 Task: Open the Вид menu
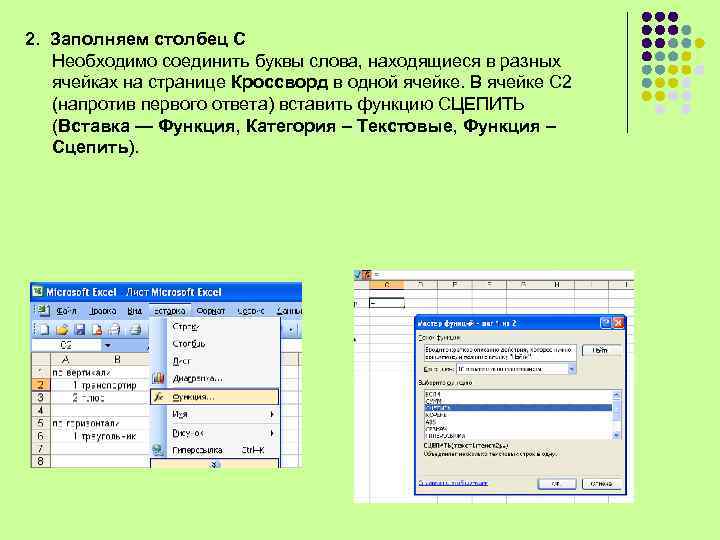click(x=135, y=311)
